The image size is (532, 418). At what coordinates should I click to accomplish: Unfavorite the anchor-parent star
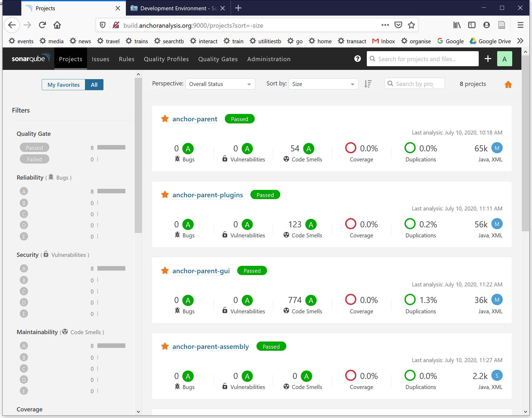pyautogui.click(x=165, y=119)
